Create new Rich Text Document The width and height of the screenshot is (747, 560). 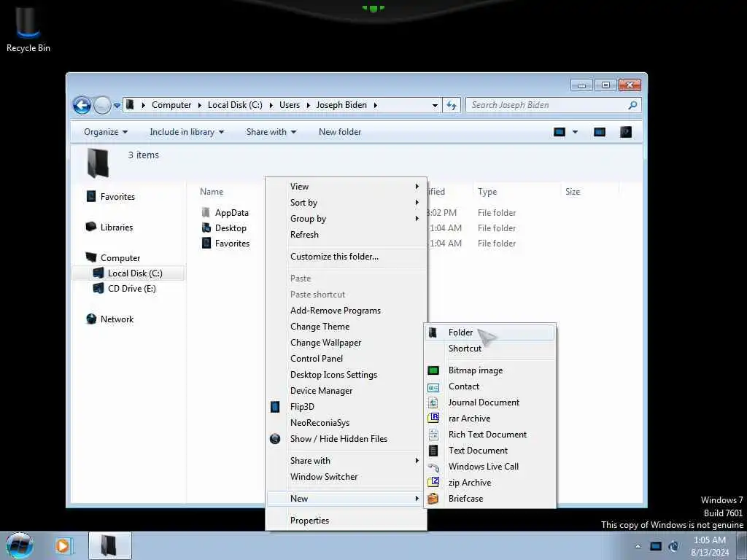pyautogui.click(x=489, y=435)
